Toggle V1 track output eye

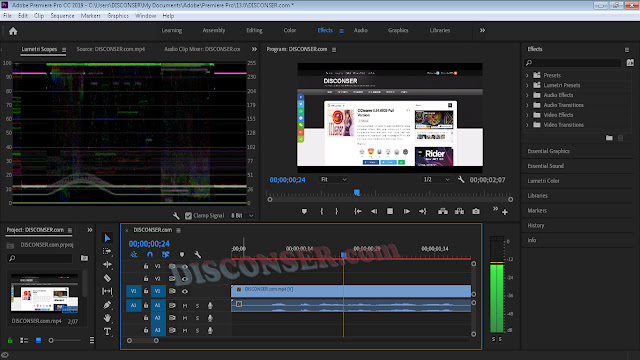(x=185, y=291)
